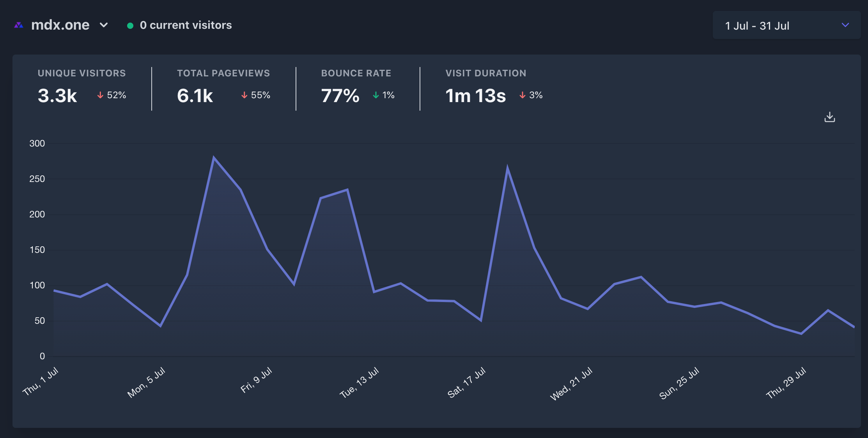
Task: Click the 6.1k total pageviews value
Action: click(x=195, y=96)
